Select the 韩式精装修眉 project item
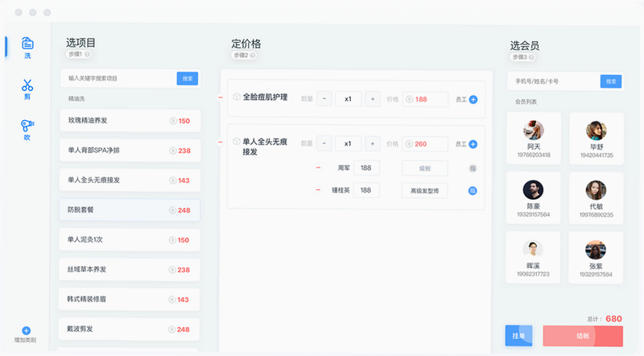This screenshot has width=644, height=356. coord(129,300)
